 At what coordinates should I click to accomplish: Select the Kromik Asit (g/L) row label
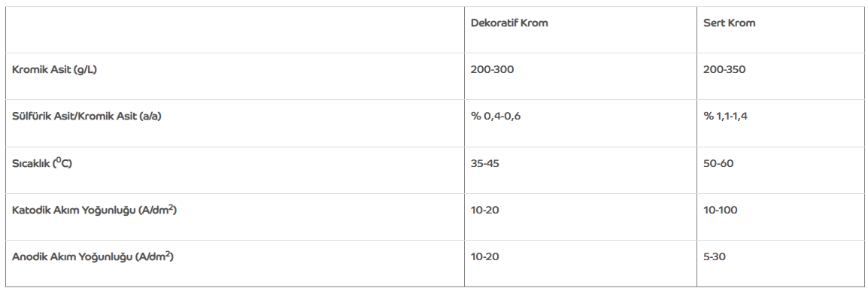[54, 70]
